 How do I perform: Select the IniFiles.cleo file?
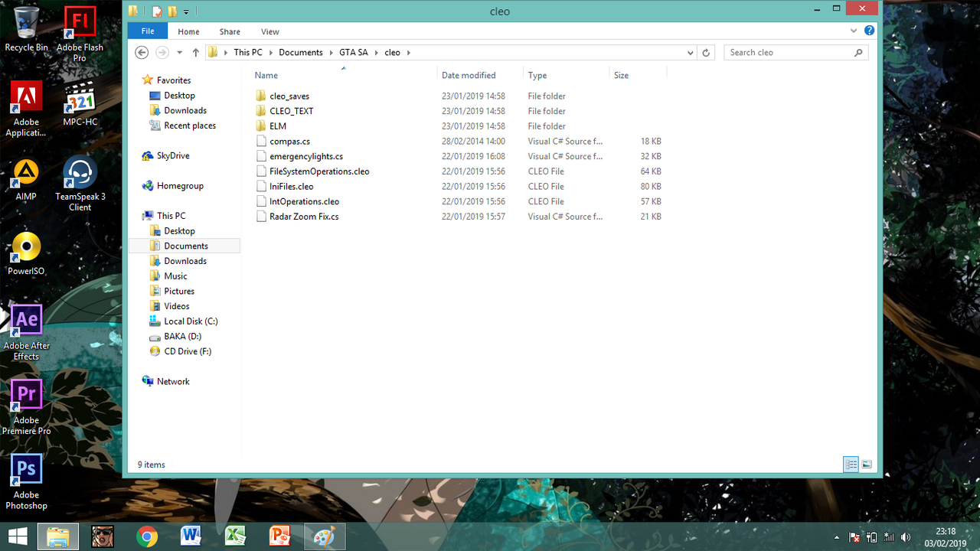pyautogui.click(x=291, y=187)
